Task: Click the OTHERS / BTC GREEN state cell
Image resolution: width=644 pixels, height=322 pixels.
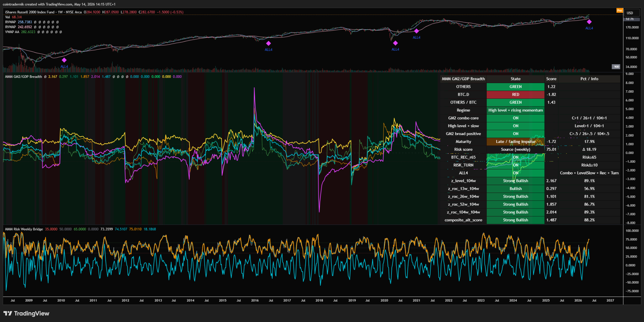Action: tap(515, 102)
